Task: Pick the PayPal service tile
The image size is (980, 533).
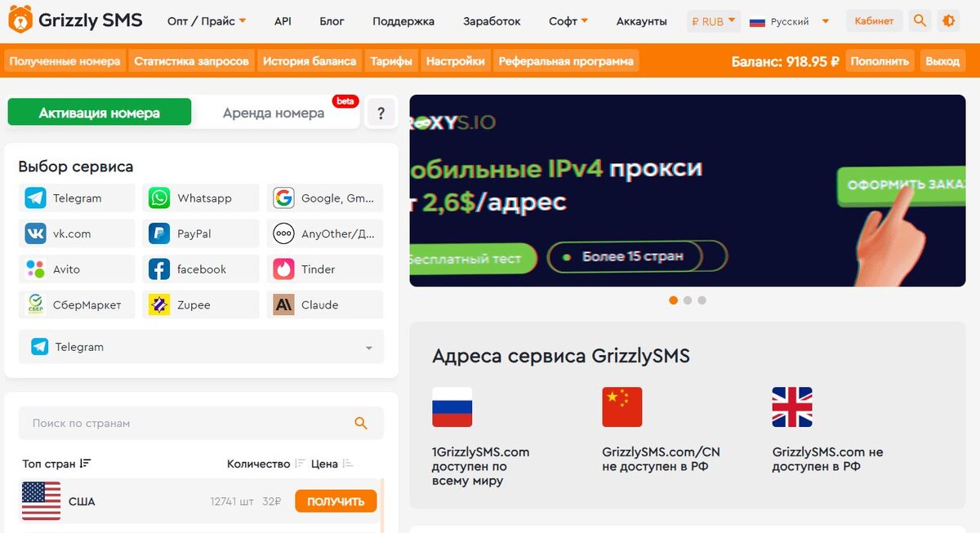Action: [201, 233]
